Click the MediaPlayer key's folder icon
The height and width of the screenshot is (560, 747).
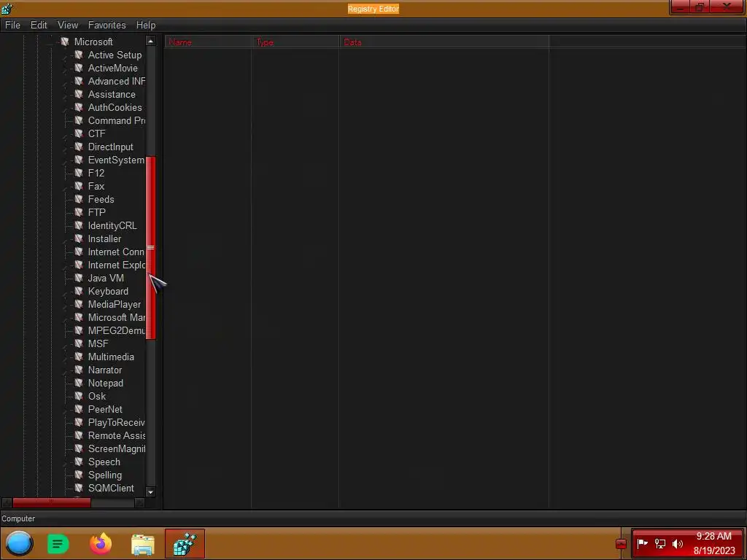pos(79,304)
